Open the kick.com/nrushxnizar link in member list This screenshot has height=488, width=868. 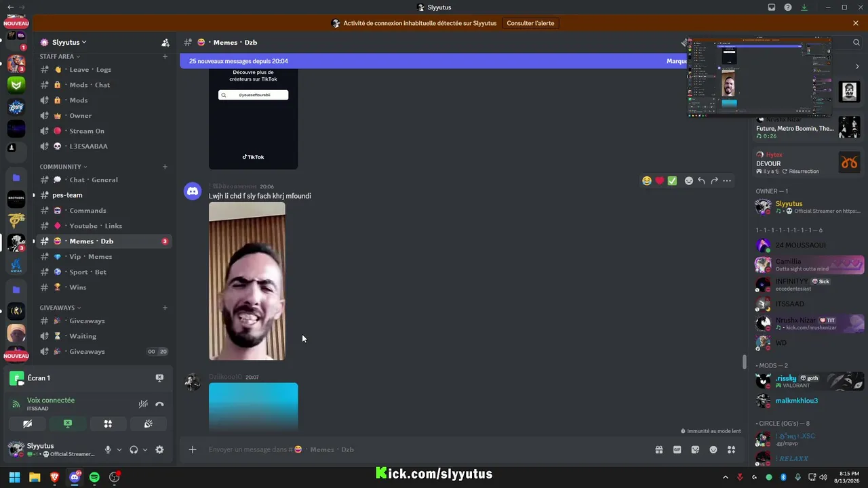pyautogui.click(x=811, y=328)
